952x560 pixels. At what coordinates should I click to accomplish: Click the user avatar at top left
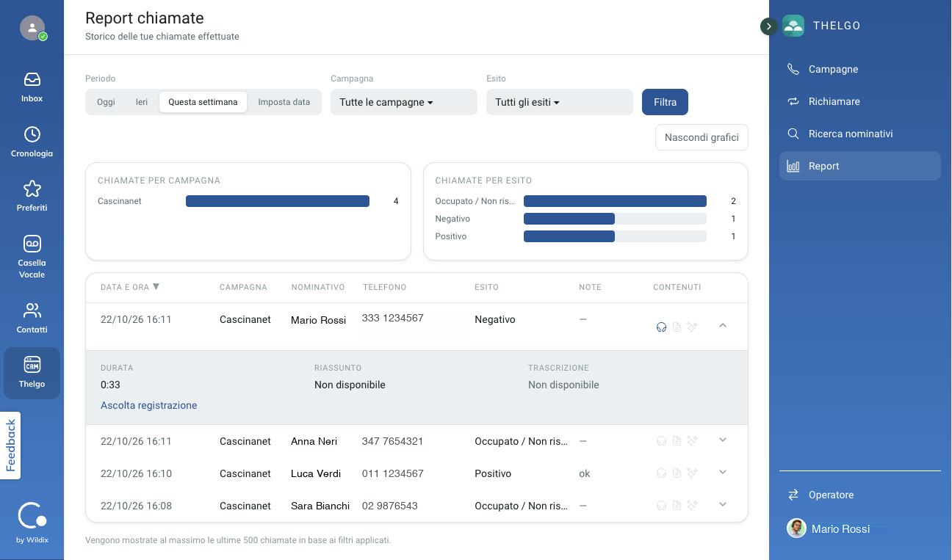pos(32,28)
